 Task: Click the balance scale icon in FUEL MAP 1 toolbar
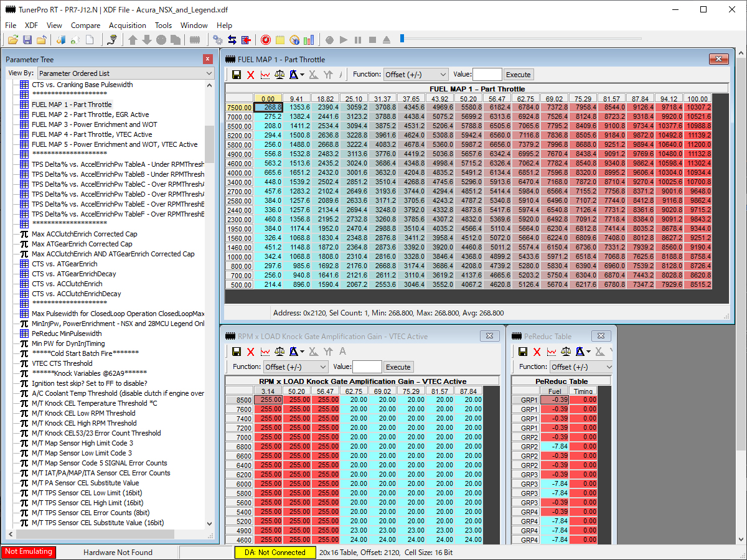280,75
